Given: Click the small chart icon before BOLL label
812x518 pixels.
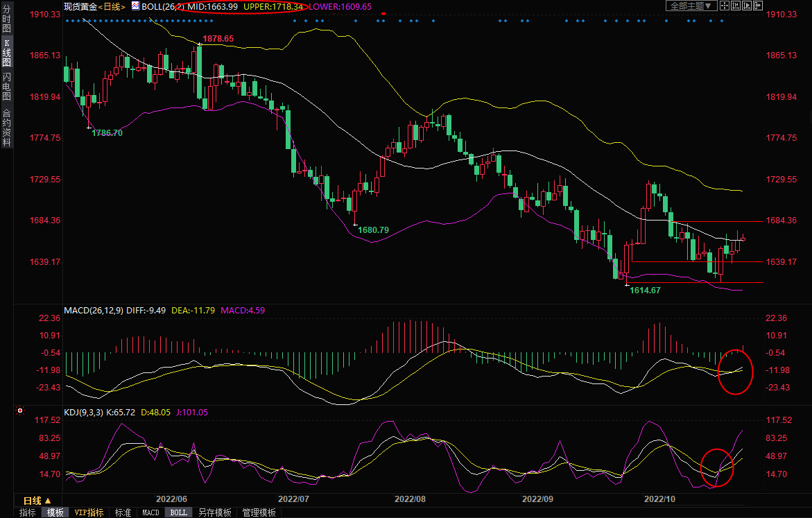Looking at the screenshot, I should pyautogui.click(x=135, y=6).
